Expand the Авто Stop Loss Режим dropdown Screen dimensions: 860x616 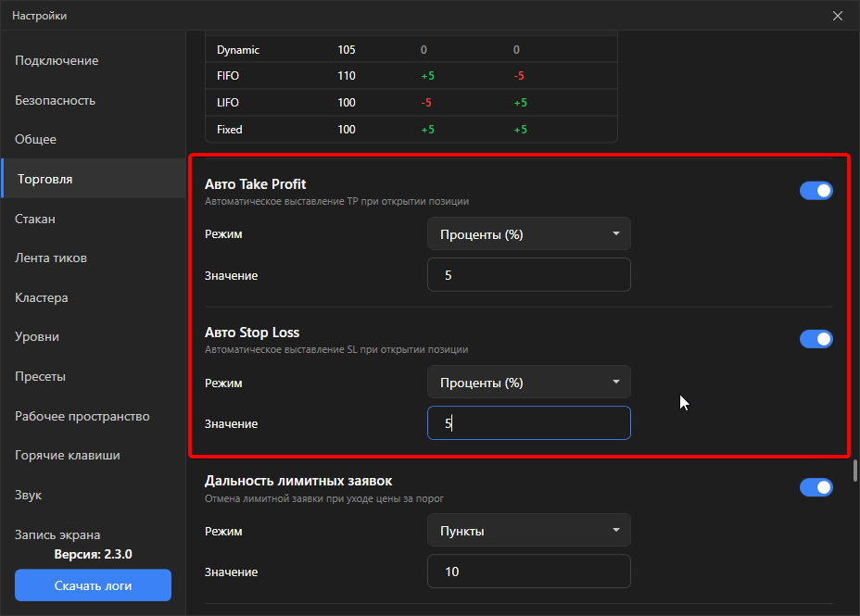[x=529, y=382]
